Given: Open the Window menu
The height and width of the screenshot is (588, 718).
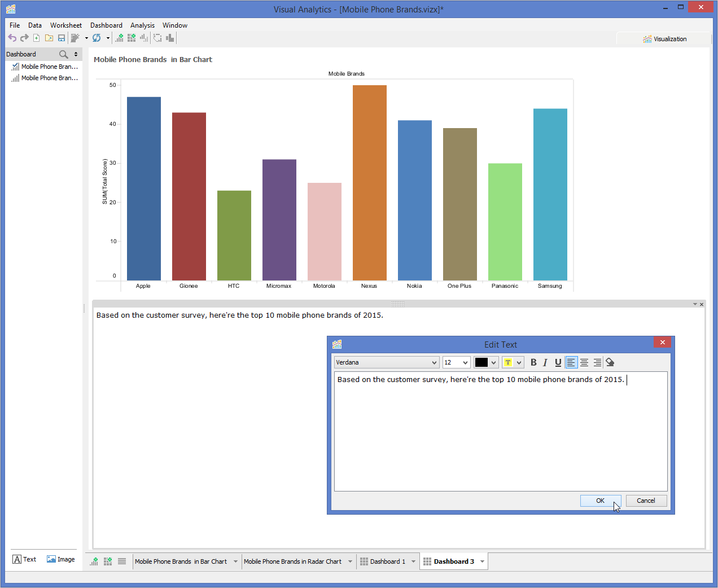Looking at the screenshot, I should click(x=175, y=25).
